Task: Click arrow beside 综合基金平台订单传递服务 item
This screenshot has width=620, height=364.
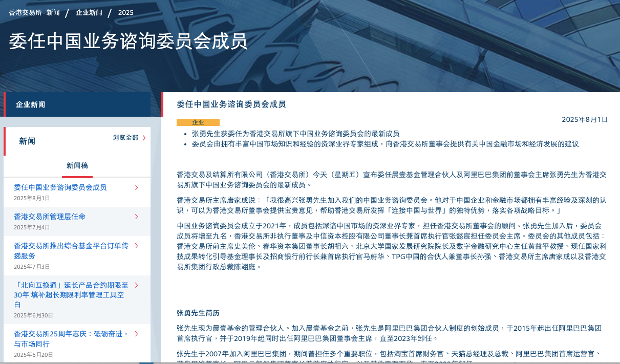Action: pos(136,246)
